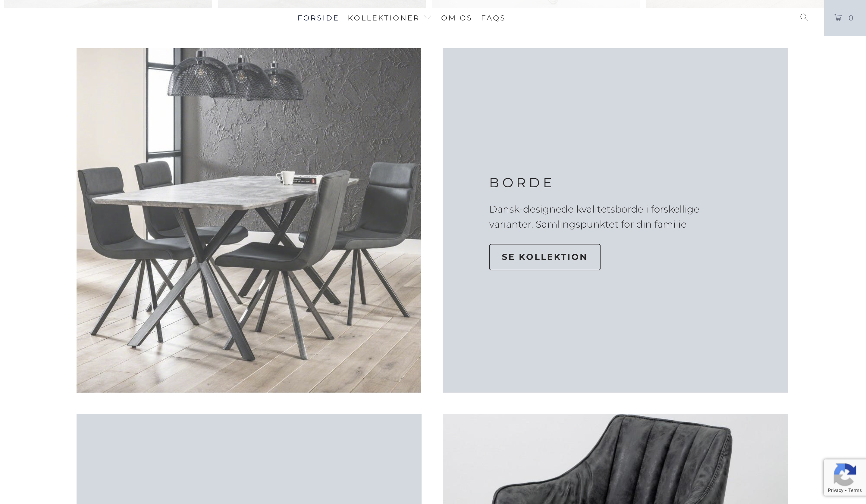Go to the Forside menu item

[318, 18]
